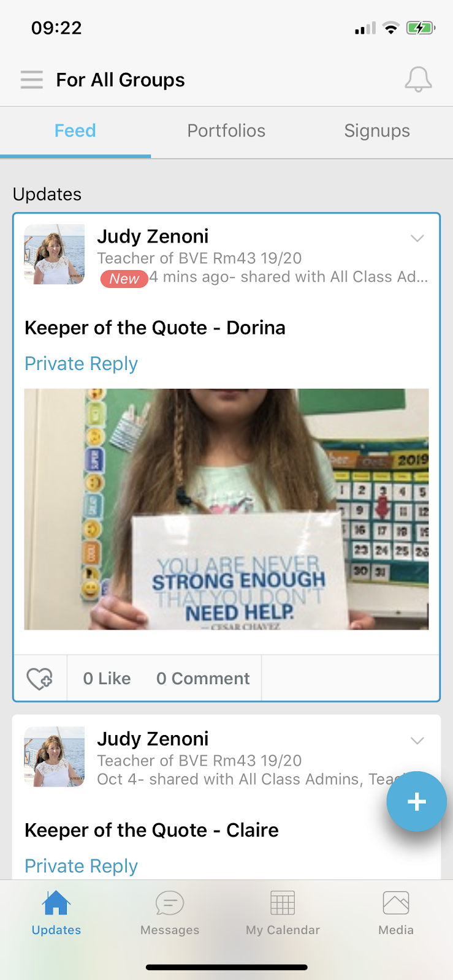Switch to Portfolios tab

[x=226, y=130]
